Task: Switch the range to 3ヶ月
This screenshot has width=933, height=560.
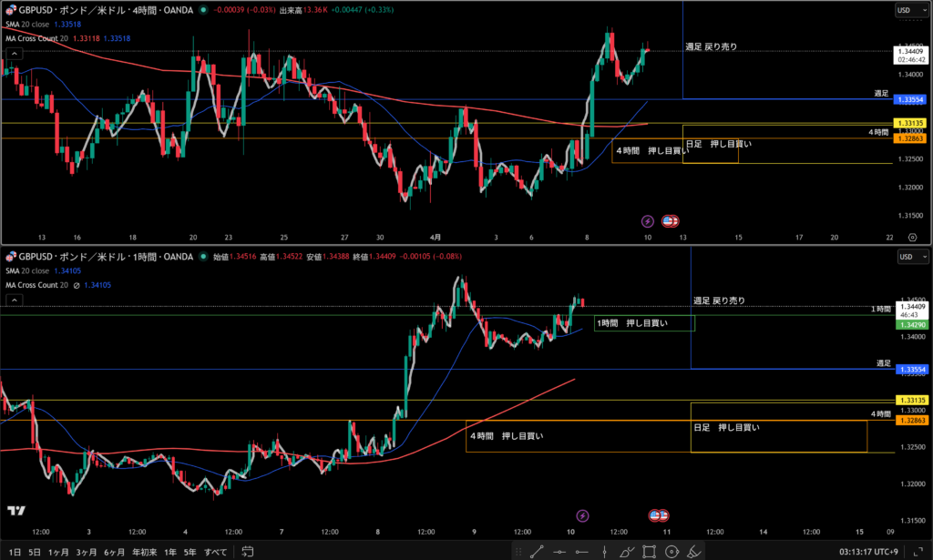Action: pyautogui.click(x=87, y=552)
